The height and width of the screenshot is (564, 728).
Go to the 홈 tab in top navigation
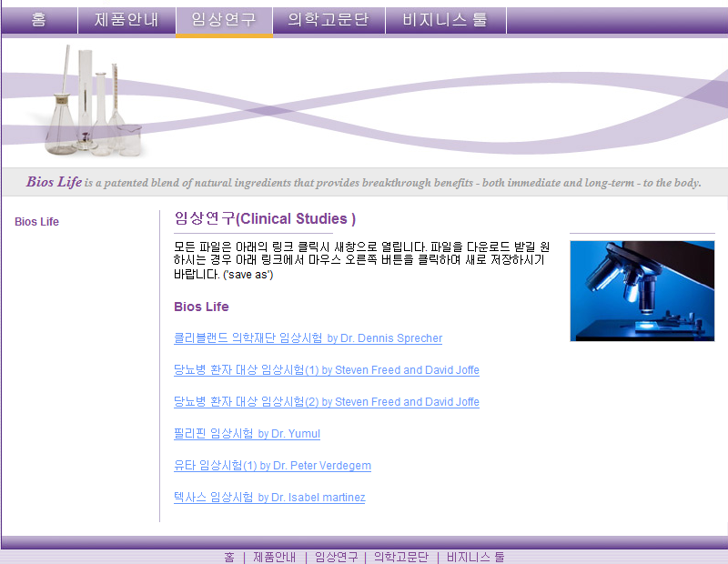click(x=39, y=19)
